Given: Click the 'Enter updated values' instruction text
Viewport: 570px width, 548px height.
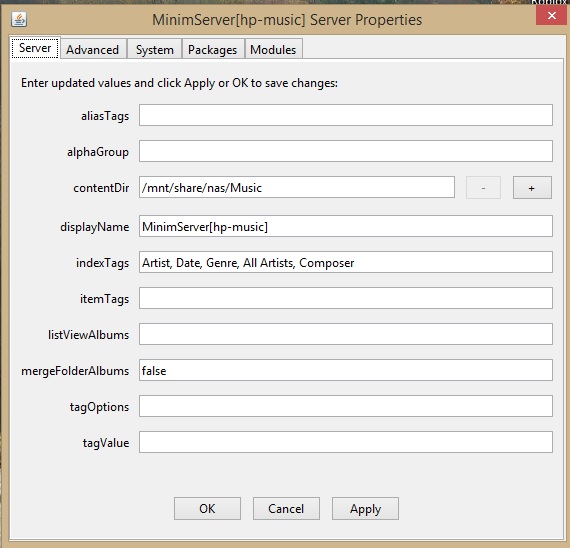Looking at the screenshot, I should (179, 83).
